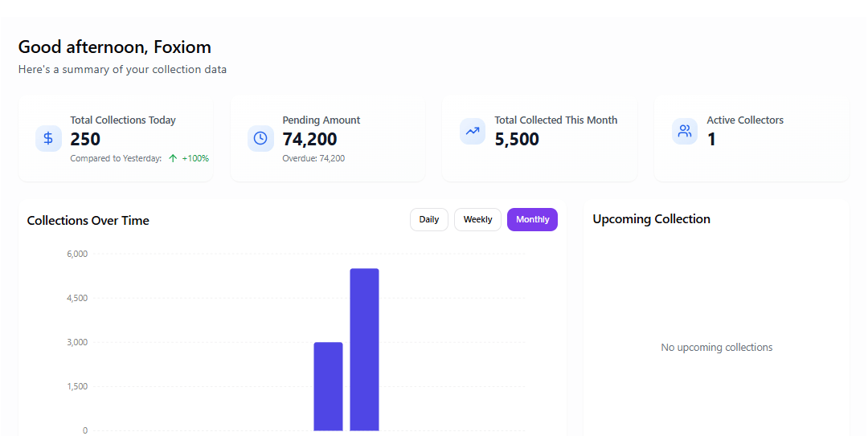Click the No upcoming collections message

click(x=716, y=348)
